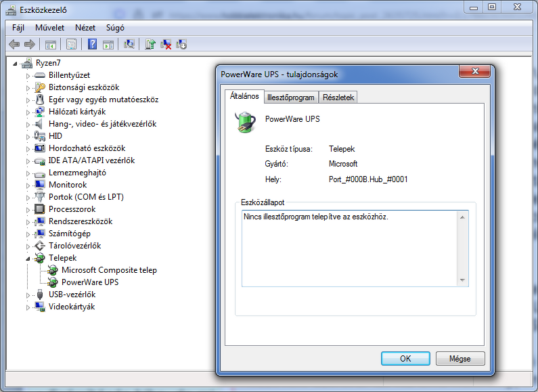The image size is (538, 392).
Task: Select the PowerWare UPS device in tree
Action: pyautogui.click(x=90, y=282)
